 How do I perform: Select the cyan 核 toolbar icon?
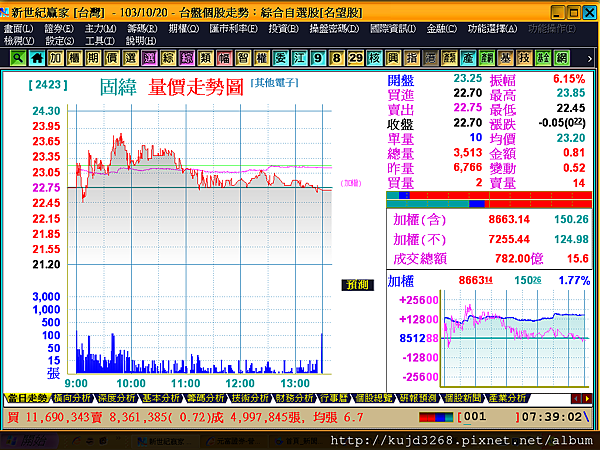tap(374, 58)
